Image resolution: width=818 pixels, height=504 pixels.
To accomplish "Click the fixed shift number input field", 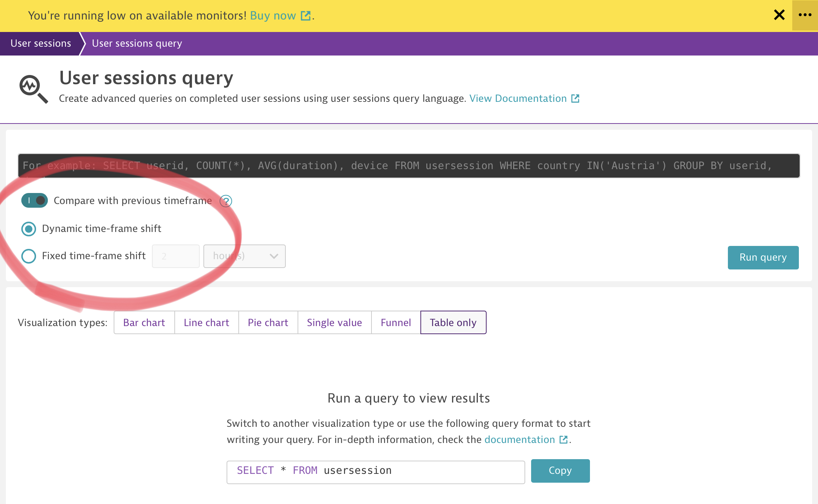I will (175, 256).
